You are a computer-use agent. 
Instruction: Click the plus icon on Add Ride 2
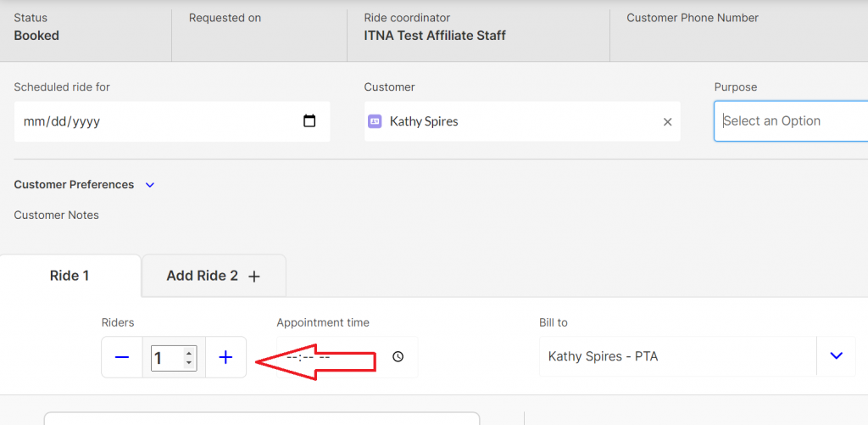(x=254, y=277)
